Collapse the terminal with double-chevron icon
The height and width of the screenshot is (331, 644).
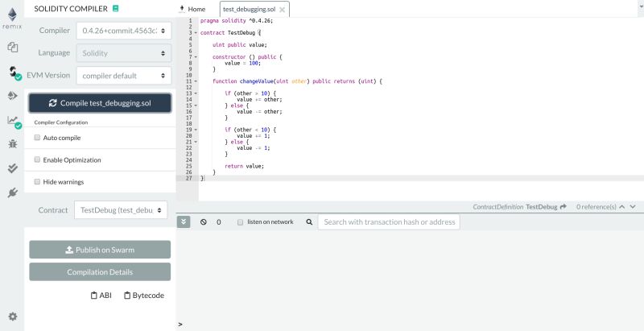[x=184, y=221]
